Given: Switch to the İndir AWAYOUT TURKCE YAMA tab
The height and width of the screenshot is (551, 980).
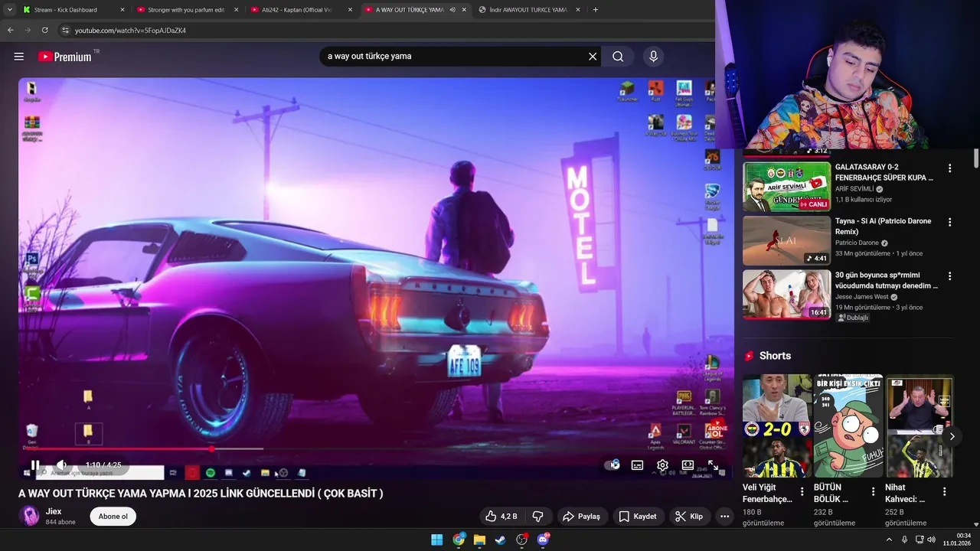Looking at the screenshot, I should pyautogui.click(x=528, y=10).
